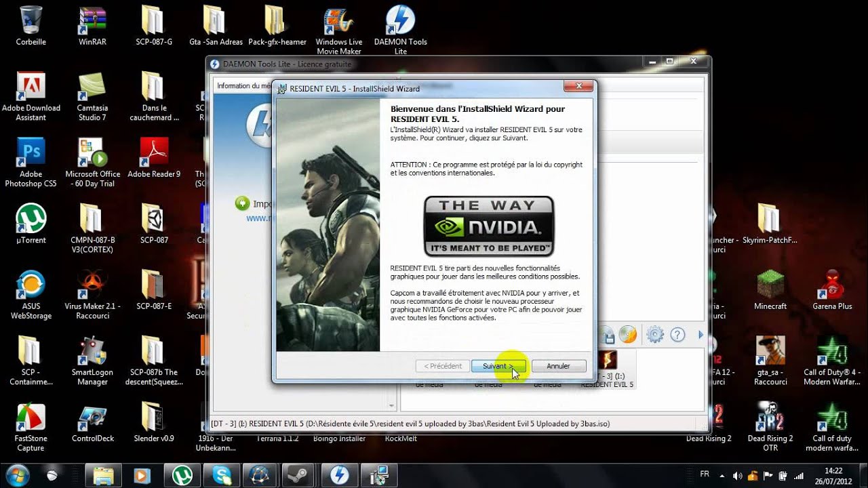Open the SCP-087 desktop icon
The image size is (868, 488).
[154, 224]
